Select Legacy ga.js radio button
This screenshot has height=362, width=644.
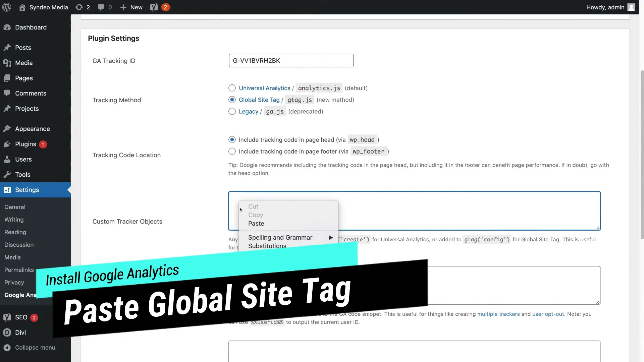point(232,111)
